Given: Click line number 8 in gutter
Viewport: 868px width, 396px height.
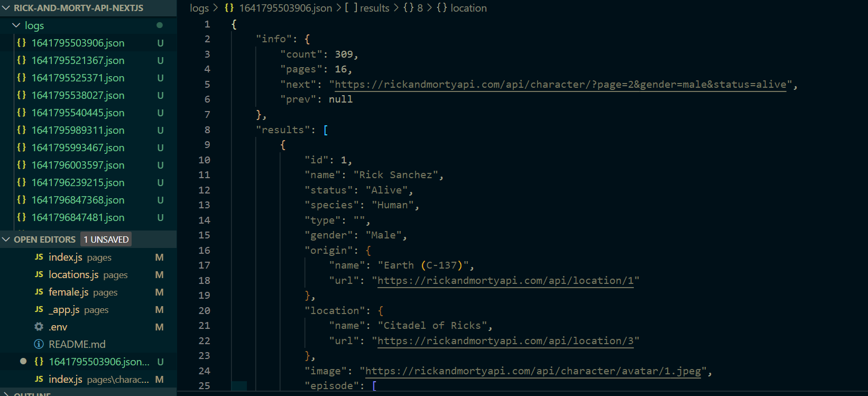Looking at the screenshot, I should (x=207, y=130).
